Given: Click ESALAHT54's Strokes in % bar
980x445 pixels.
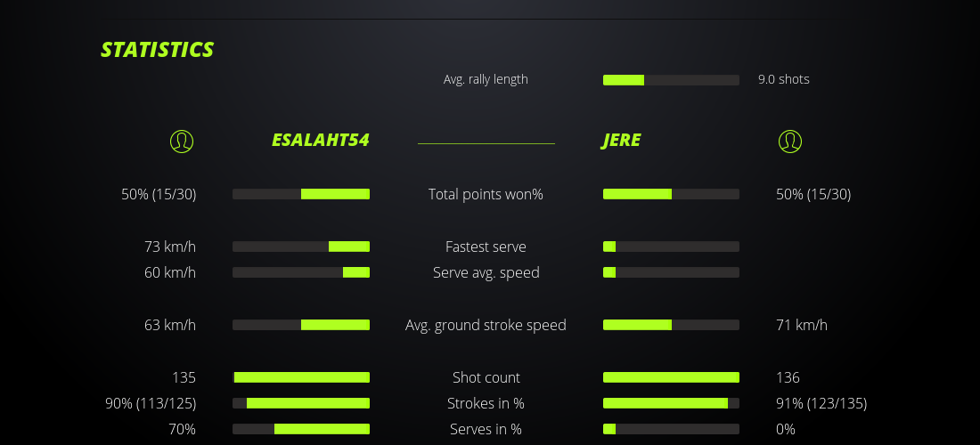Looking at the screenshot, I should tap(301, 403).
